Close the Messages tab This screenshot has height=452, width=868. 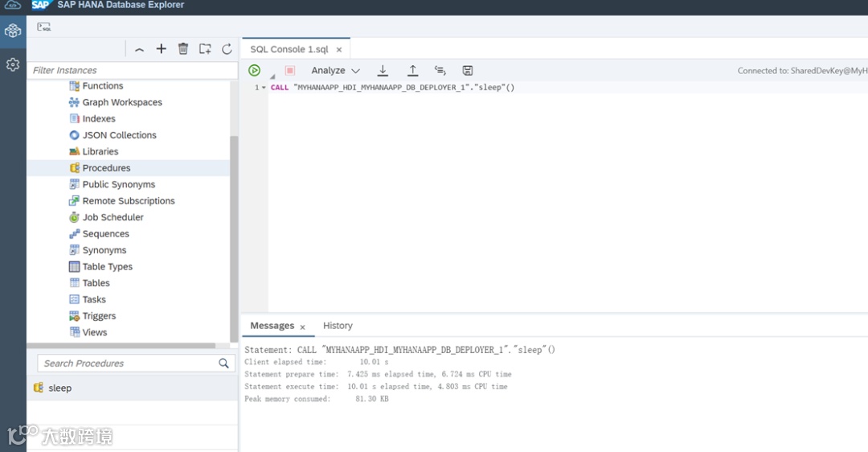click(303, 327)
